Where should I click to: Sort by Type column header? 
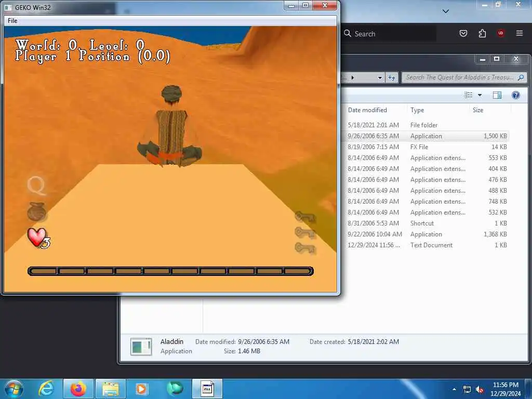coord(417,110)
